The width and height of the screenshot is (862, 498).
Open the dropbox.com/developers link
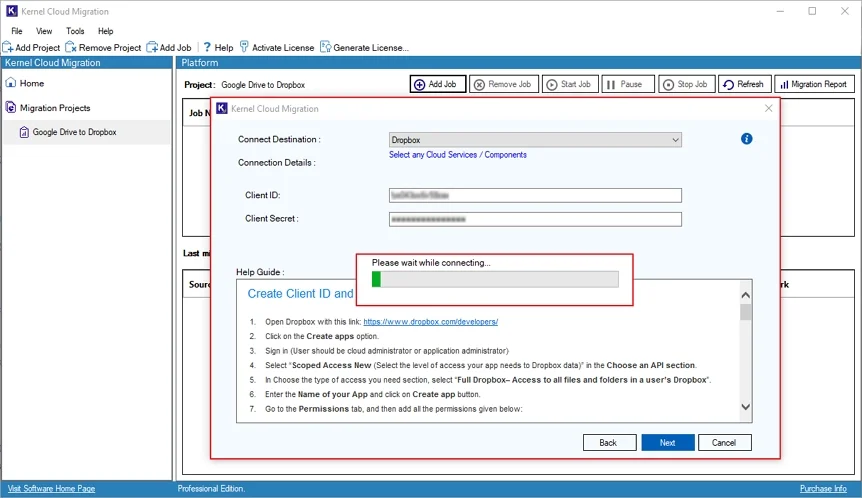click(430, 322)
